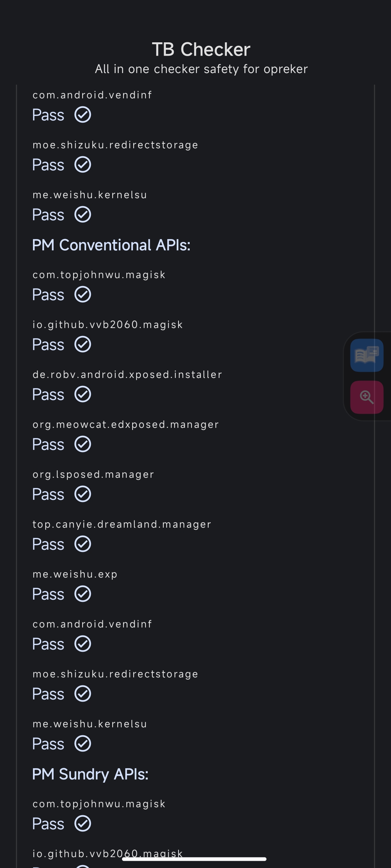Select the PM Conventional APIs heading
Image resolution: width=391 pixels, height=868 pixels.
[x=111, y=245]
